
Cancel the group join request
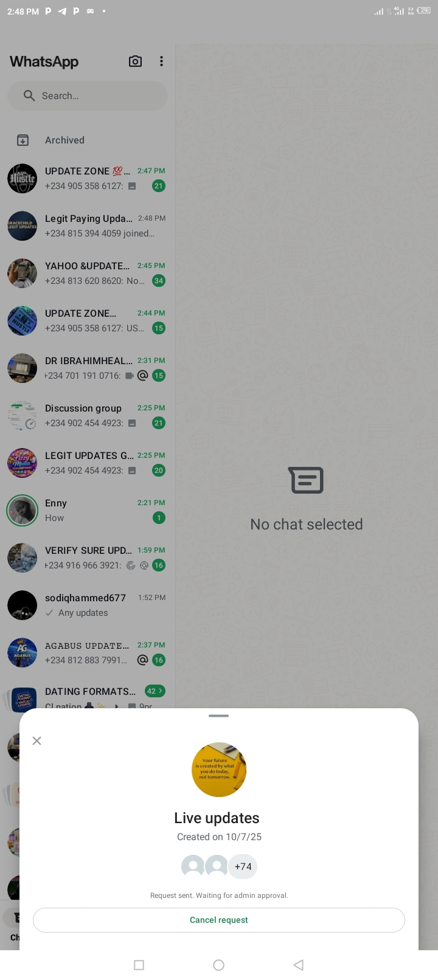pyautogui.click(x=219, y=920)
